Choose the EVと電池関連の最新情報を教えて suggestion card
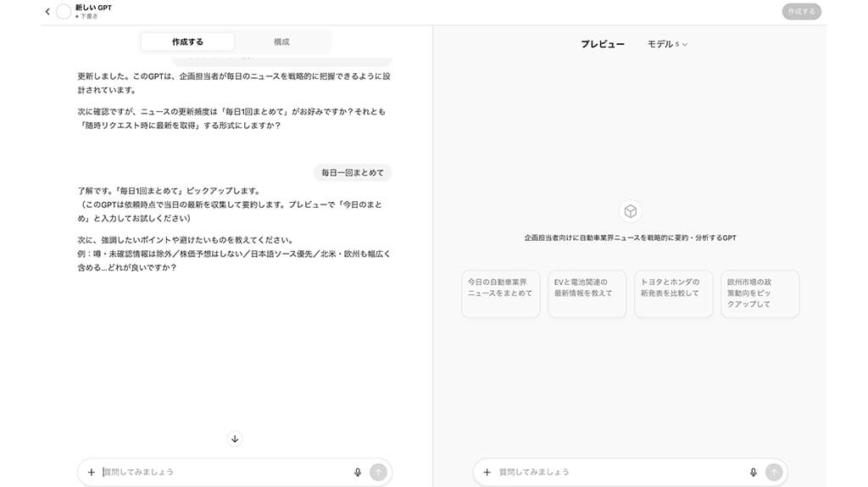 587,294
